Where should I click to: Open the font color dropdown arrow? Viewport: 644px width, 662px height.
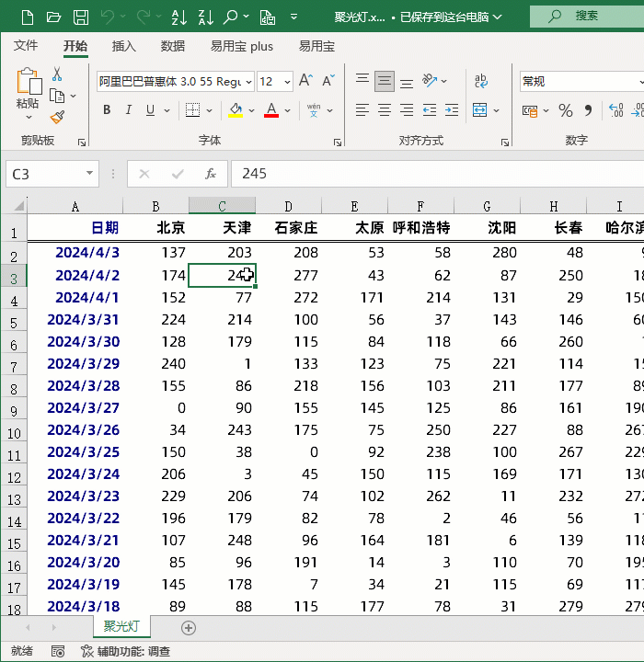click(x=287, y=110)
